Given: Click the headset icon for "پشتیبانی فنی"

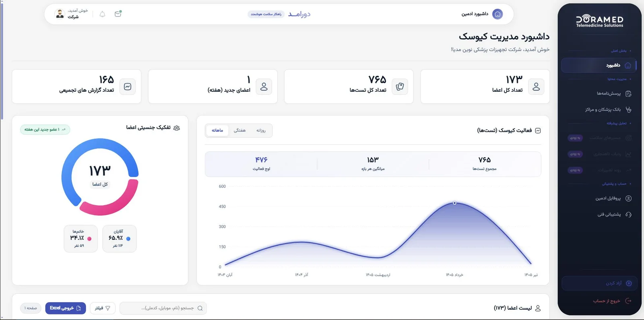Looking at the screenshot, I should point(628,215).
